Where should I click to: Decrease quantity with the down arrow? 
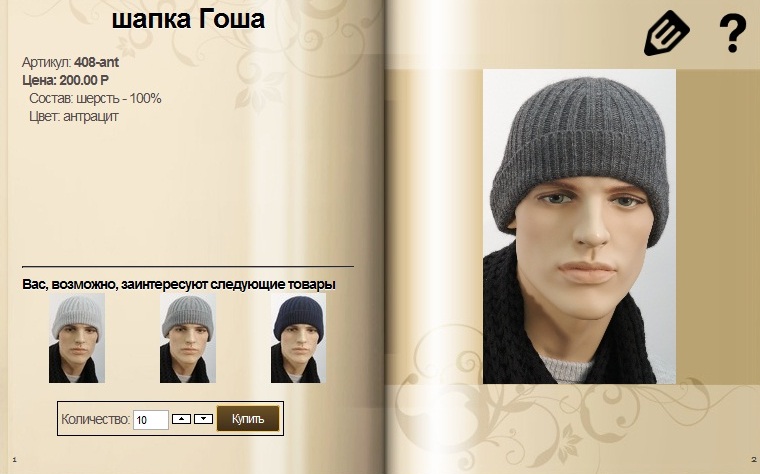204,419
